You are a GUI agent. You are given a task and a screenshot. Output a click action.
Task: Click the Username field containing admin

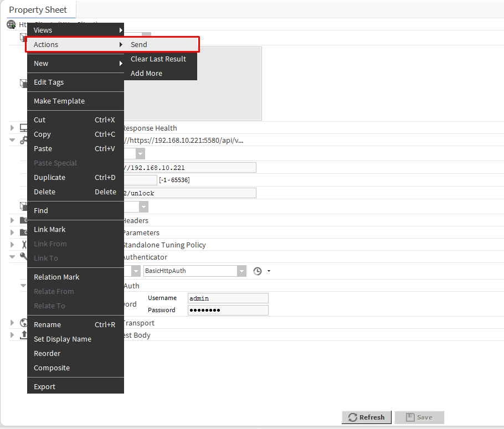click(x=228, y=298)
